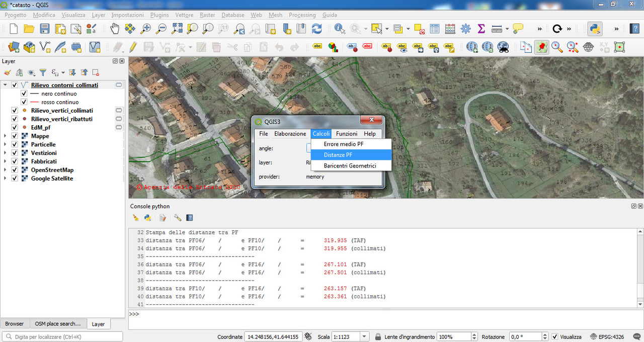Choose Errore medio PF from Calcoli menu
This screenshot has width=644, height=342.
pos(351,144)
